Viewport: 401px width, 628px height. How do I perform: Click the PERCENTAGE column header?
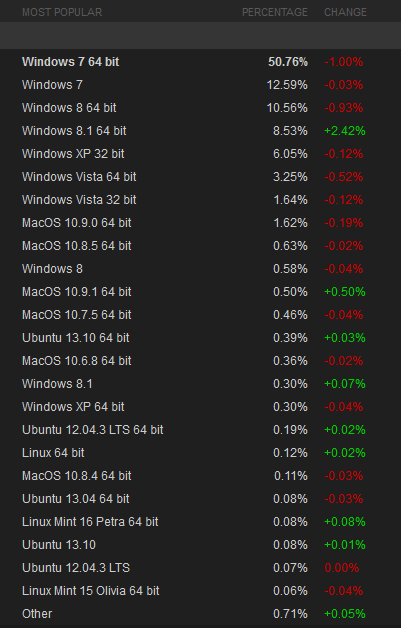[x=275, y=12]
